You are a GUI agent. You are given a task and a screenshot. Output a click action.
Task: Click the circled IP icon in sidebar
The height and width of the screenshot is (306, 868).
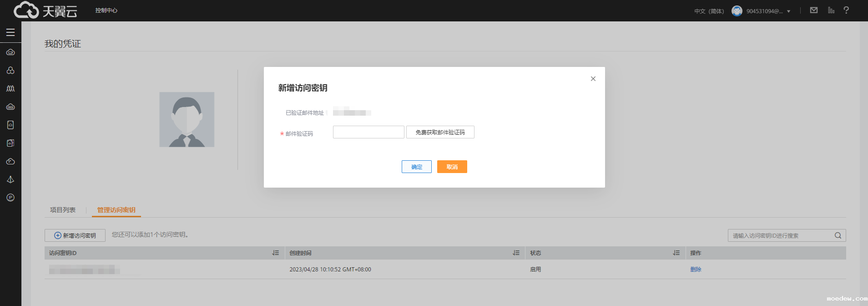point(10,198)
